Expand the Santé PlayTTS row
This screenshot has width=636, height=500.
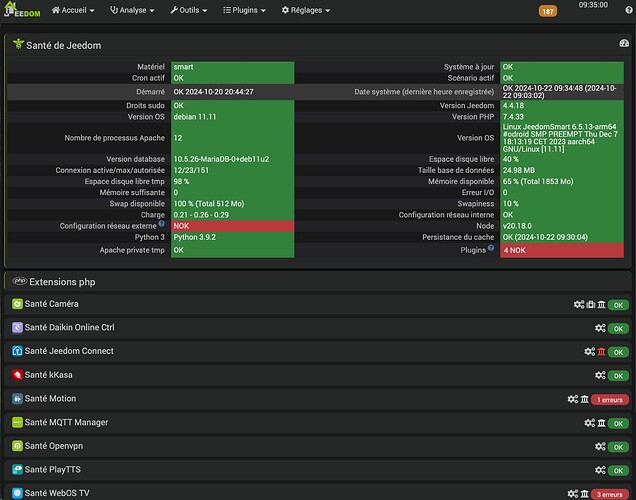318,470
